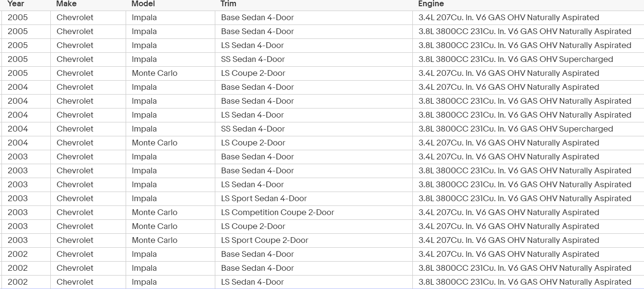The height and width of the screenshot is (289, 644).
Task: Select LS Coupe 2-Door in the 2004 row
Action: pos(314,143)
